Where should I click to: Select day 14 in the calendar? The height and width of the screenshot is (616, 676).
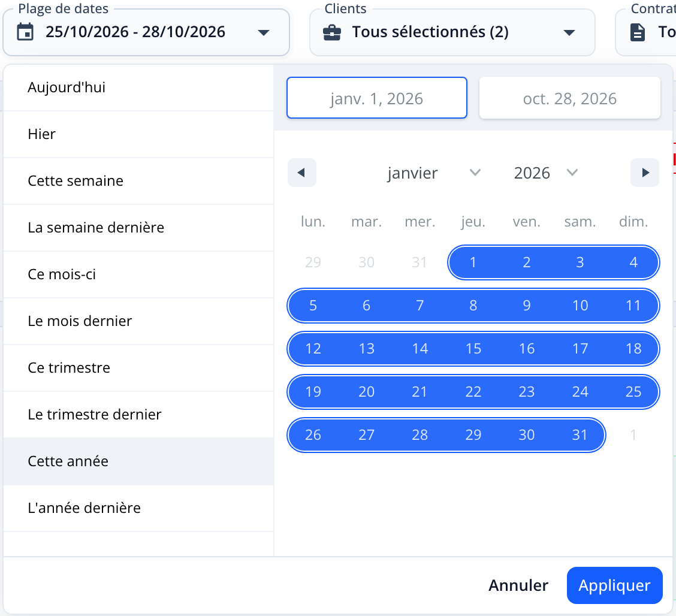coord(420,349)
